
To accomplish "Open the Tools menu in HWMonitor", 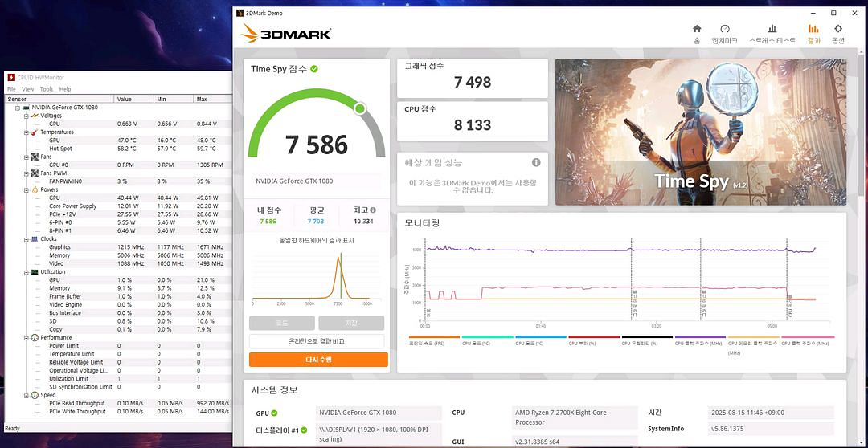I will coord(47,89).
